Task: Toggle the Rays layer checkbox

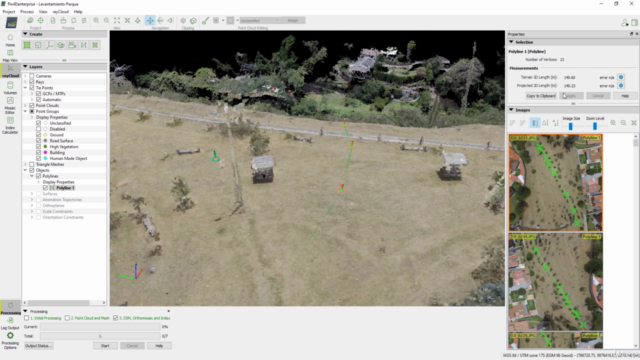Action: point(32,82)
